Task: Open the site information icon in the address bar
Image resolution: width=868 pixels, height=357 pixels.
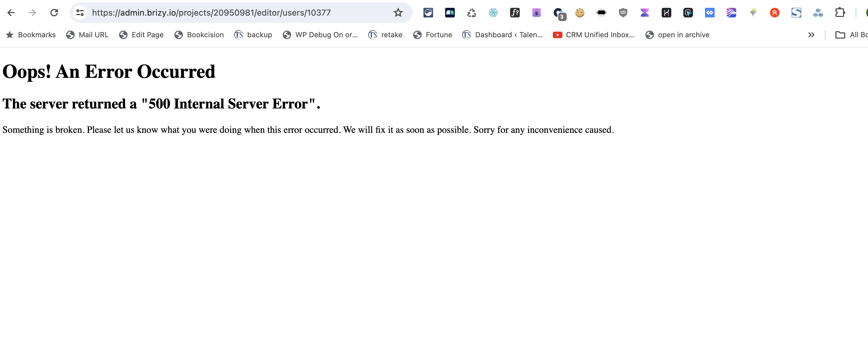Action: coord(80,13)
